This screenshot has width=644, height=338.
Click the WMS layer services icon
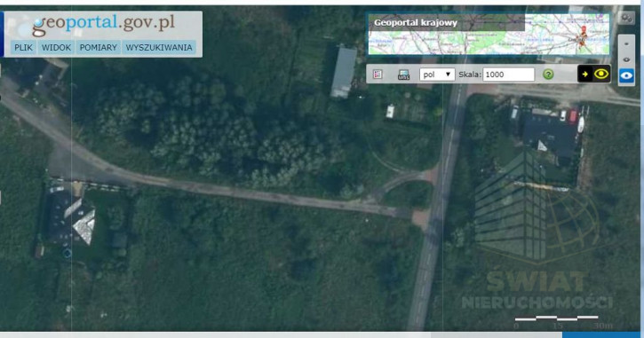(x=404, y=75)
